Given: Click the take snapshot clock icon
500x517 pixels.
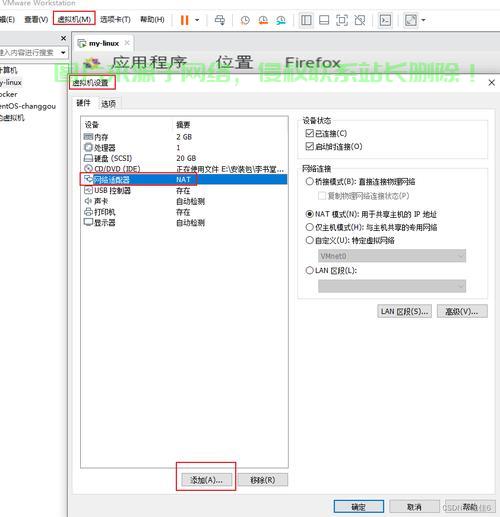Looking at the screenshot, I should coord(245,20).
